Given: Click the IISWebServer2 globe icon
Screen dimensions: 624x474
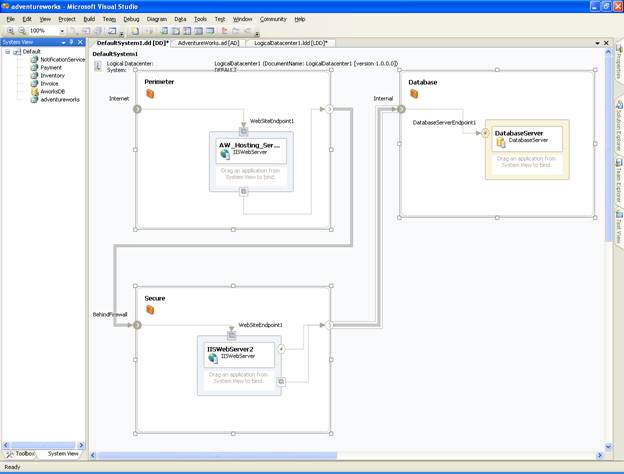Looking at the screenshot, I should pyautogui.click(x=213, y=358).
